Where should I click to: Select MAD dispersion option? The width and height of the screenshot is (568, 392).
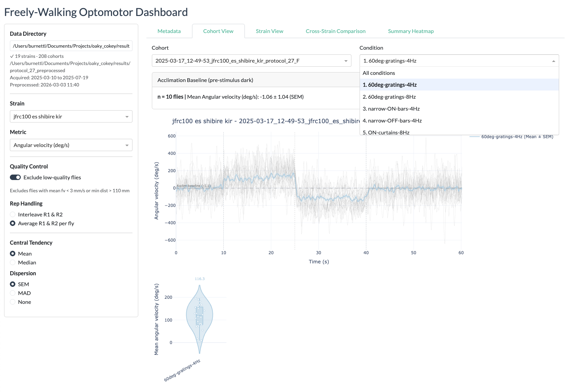(13, 293)
